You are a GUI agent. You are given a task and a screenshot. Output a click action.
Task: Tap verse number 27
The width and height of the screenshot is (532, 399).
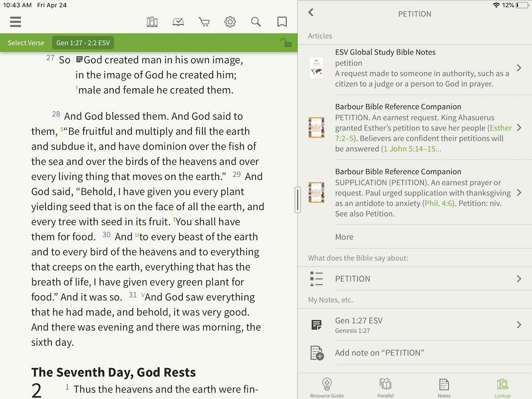tap(50, 58)
